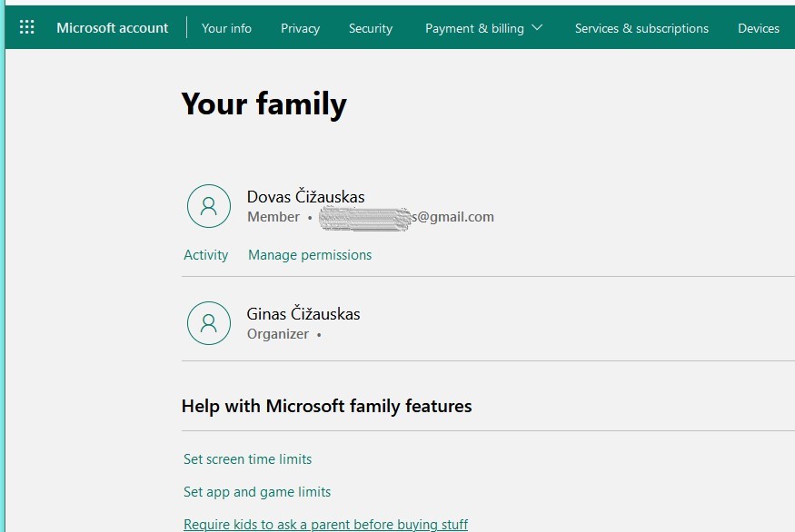Click Ginas Čižauskas profile avatar icon
Viewport: 795px width, 532px height.
pyautogui.click(x=208, y=323)
